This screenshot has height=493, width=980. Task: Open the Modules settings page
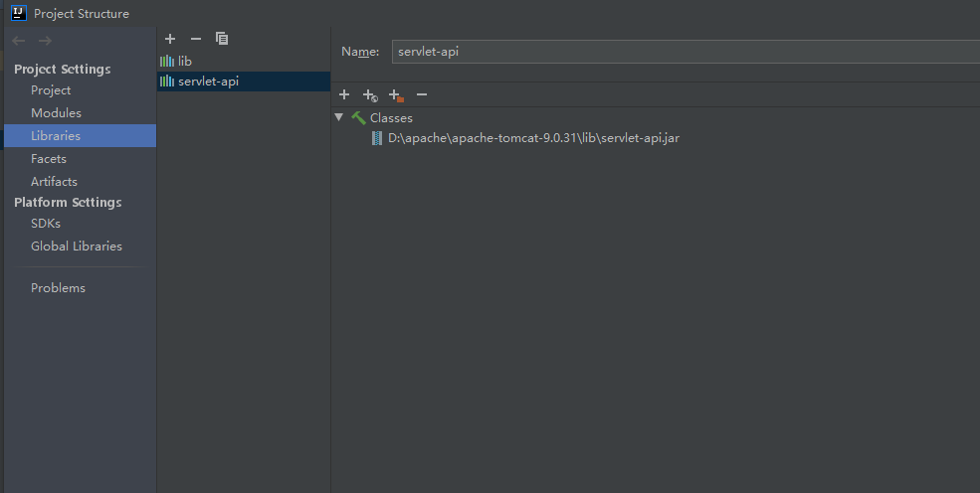[57, 113]
